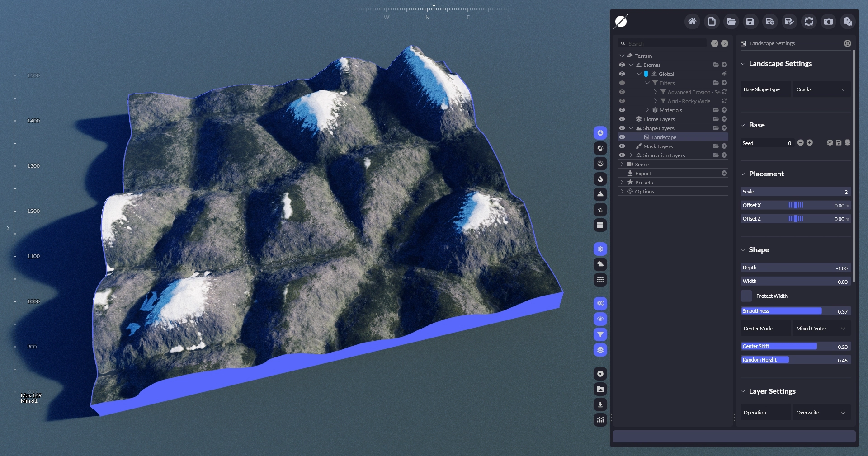
Task: Enable the Protect Width checkbox
Action: click(x=746, y=296)
